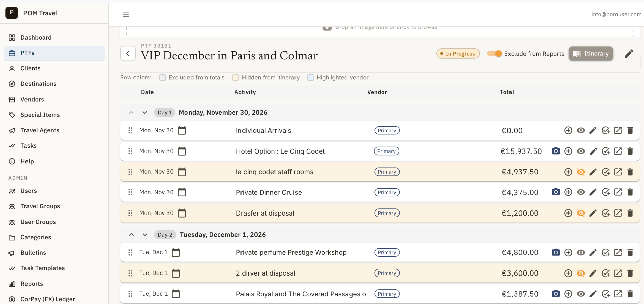Screen dimensions: 644x304
Task: Click the In Progress status badge
Action: coord(458,54)
